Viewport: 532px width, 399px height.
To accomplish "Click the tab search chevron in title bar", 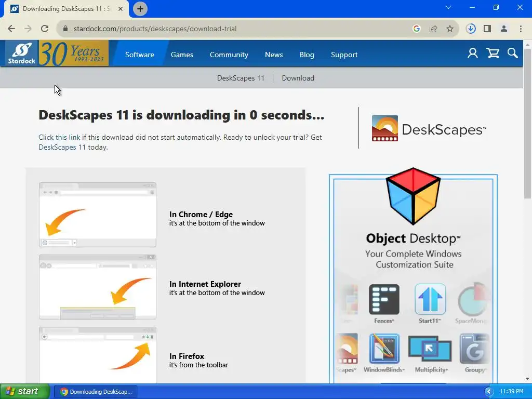I will pyautogui.click(x=448, y=7).
